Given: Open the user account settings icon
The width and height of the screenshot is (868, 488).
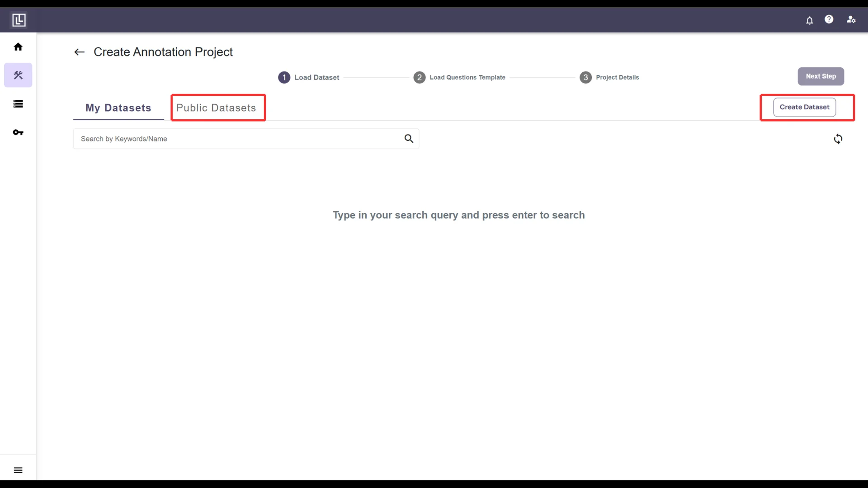Looking at the screenshot, I should tap(851, 19).
